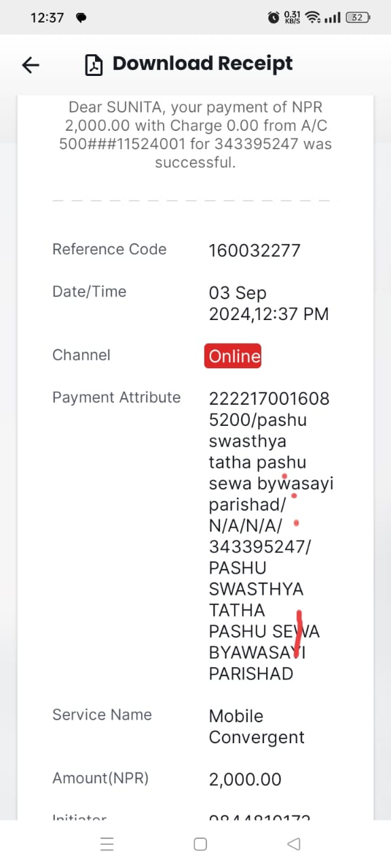Tap the date 03 Sep 2024,12:37 PM
391x868 pixels.
click(269, 304)
